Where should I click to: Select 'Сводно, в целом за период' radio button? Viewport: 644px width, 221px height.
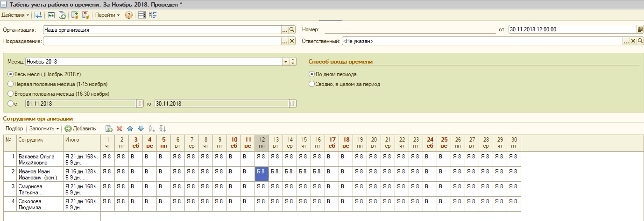tap(311, 84)
